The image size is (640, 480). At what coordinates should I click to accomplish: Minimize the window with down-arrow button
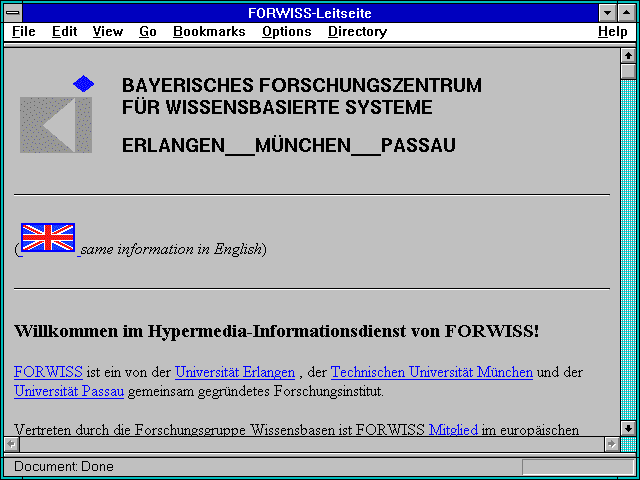coord(608,13)
